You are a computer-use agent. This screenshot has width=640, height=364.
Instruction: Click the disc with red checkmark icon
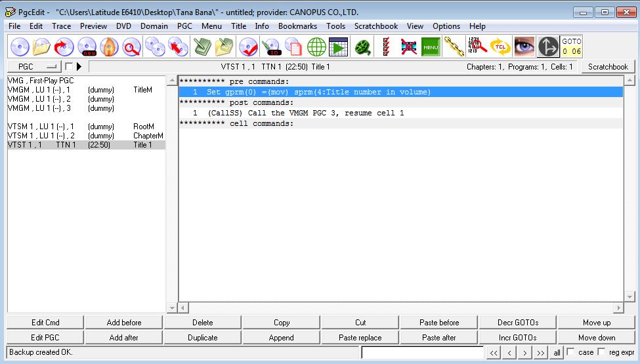tap(248, 47)
